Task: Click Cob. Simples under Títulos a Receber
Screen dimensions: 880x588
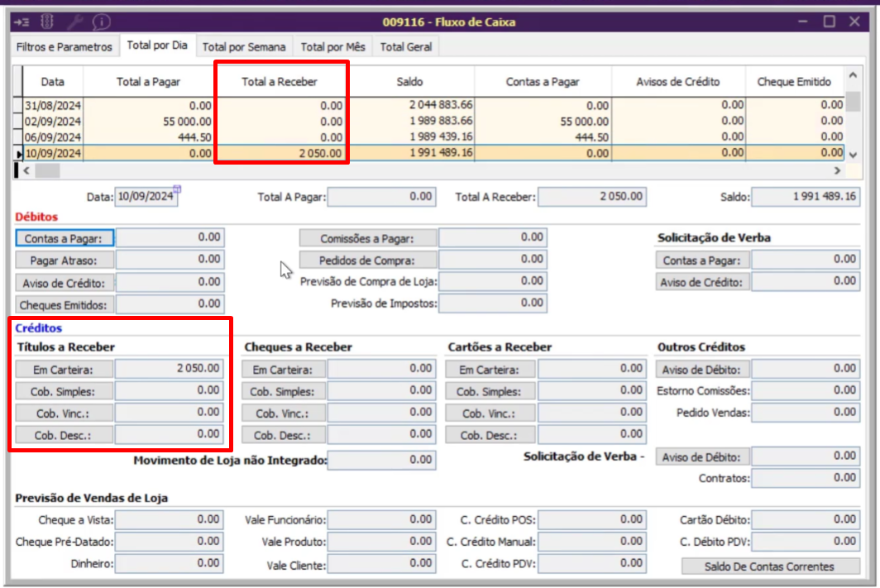Action: pyautogui.click(x=64, y=392)
